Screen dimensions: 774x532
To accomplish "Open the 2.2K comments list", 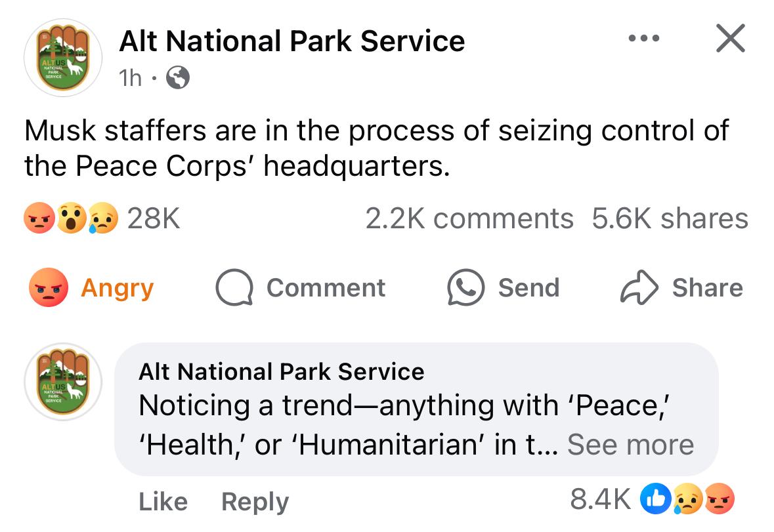I will point(469,218).
